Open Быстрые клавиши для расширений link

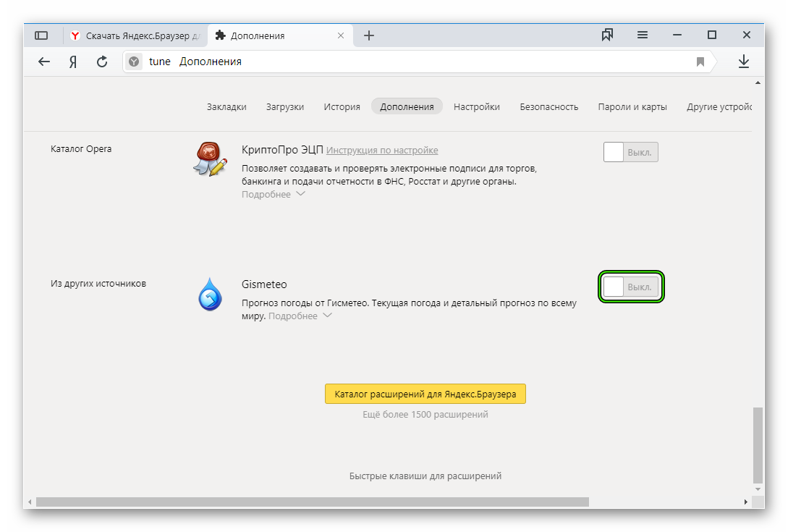click(425, 476)
